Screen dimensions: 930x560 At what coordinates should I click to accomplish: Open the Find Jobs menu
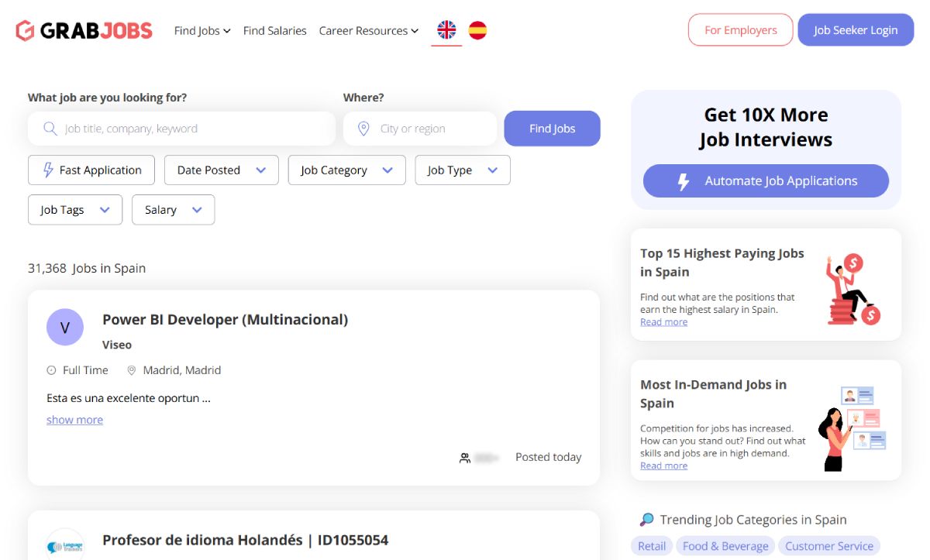[x=202, y=31]
